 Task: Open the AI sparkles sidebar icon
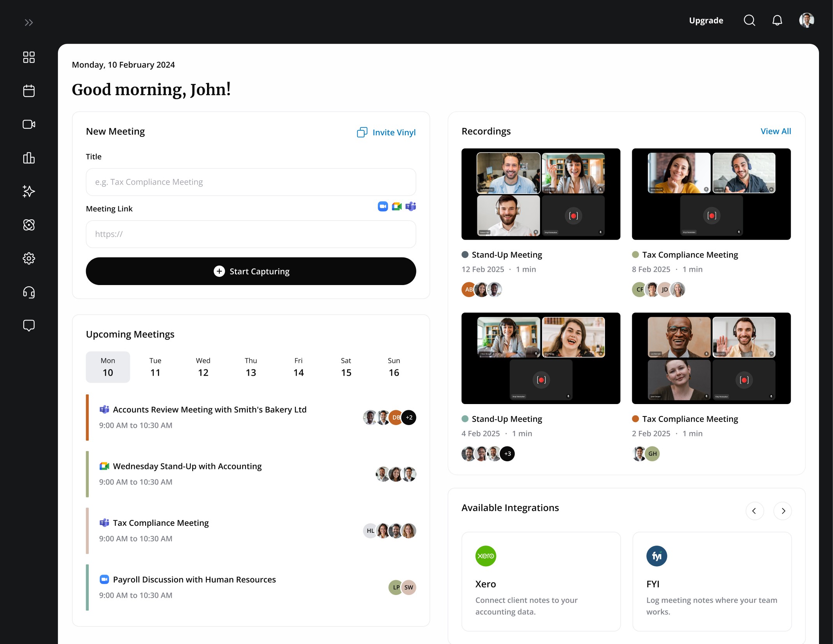click(x=29, y=191)
